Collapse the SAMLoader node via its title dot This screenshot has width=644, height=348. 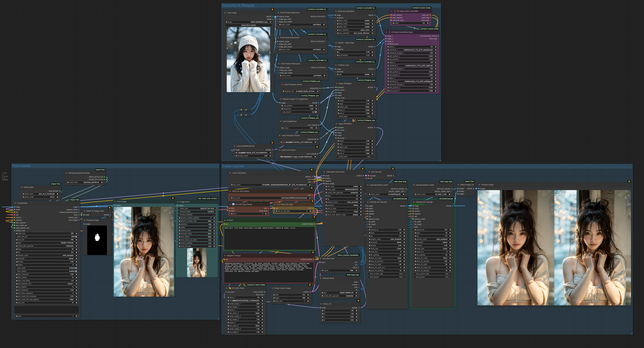[22, 187]
